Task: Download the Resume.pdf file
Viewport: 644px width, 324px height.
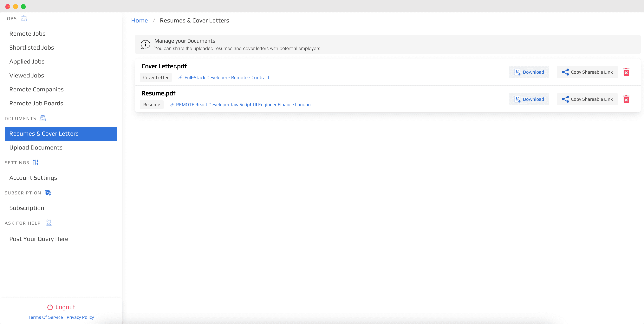Action: [x=529, y=99]
